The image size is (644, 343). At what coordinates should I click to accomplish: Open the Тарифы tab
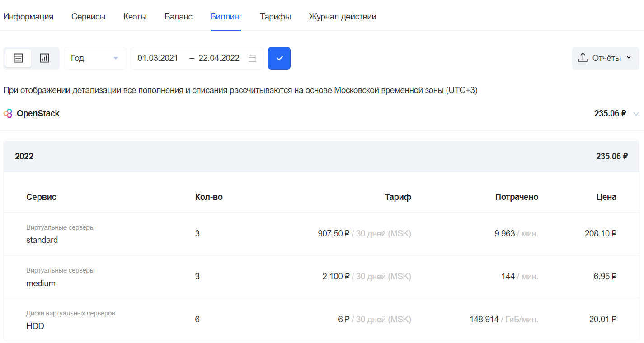tap(275, 17)
